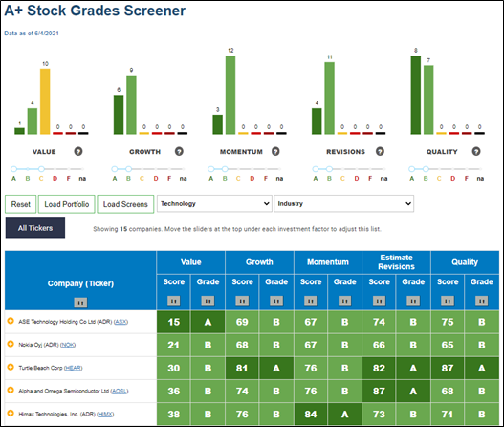Click the Momentum help question mark icon
Screen dimensions: 504x427
[275, 151]
